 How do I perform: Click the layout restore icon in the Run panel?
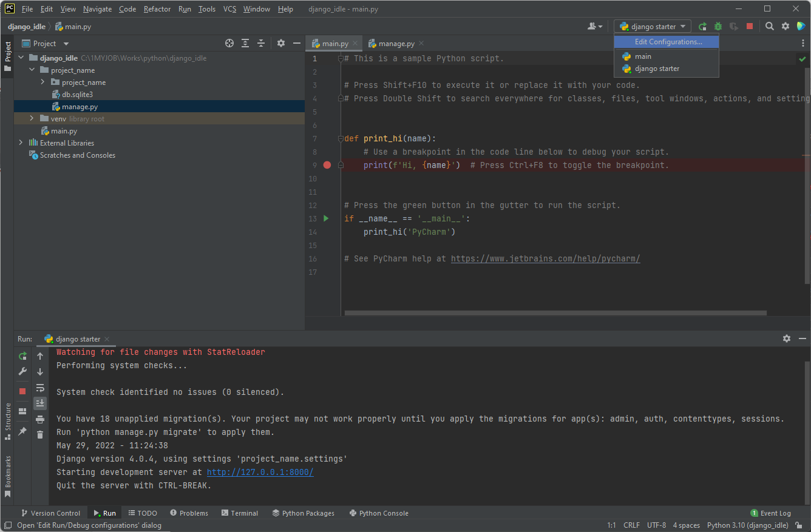tap(22, 411)
